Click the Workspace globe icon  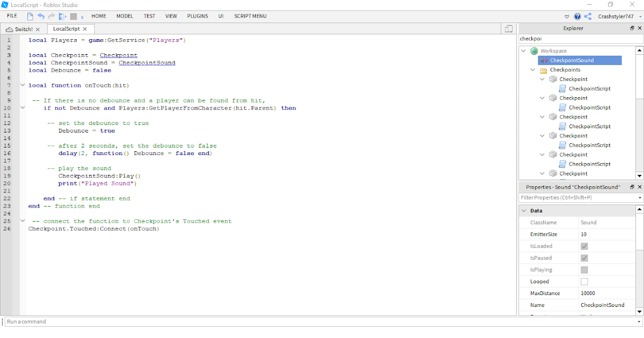(x=534, y=51)
